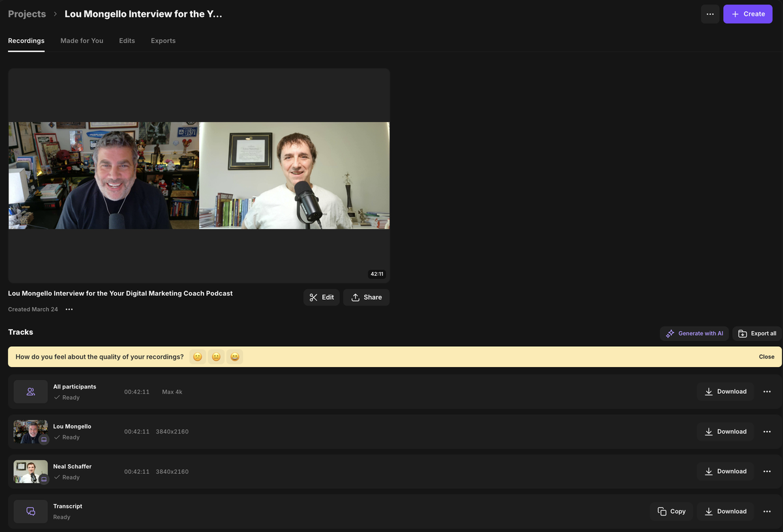This screenshot has height=532, width=783.
Task: Open more options for Lou Mongello track
Action: point(767,432)
